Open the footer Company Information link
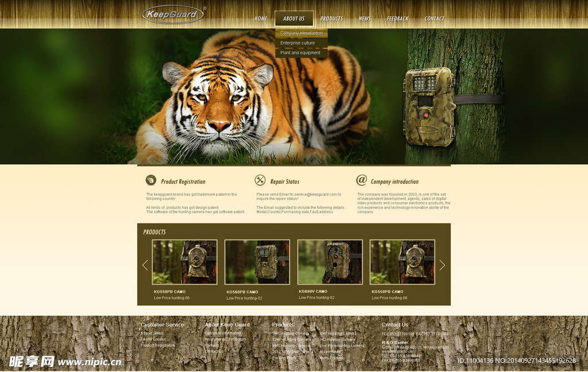This screenshot has height=372, width=588. pyautogui.click(x=223, y=333)
